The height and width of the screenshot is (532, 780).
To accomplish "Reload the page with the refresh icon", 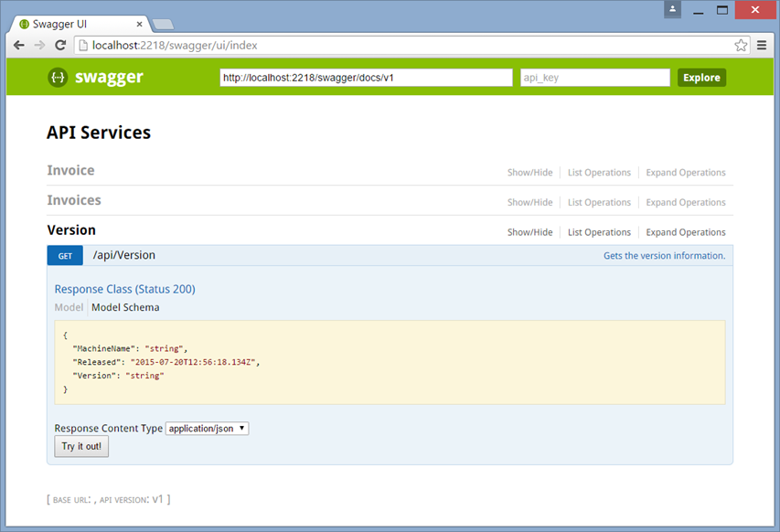I will click(x=60, y=45).
